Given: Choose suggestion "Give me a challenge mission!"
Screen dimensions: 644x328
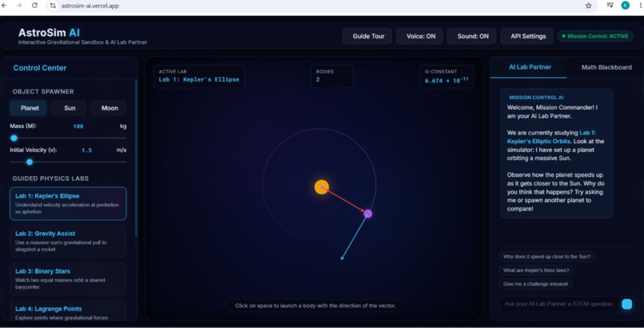Looking at the screenshot, I should (535, 284).
